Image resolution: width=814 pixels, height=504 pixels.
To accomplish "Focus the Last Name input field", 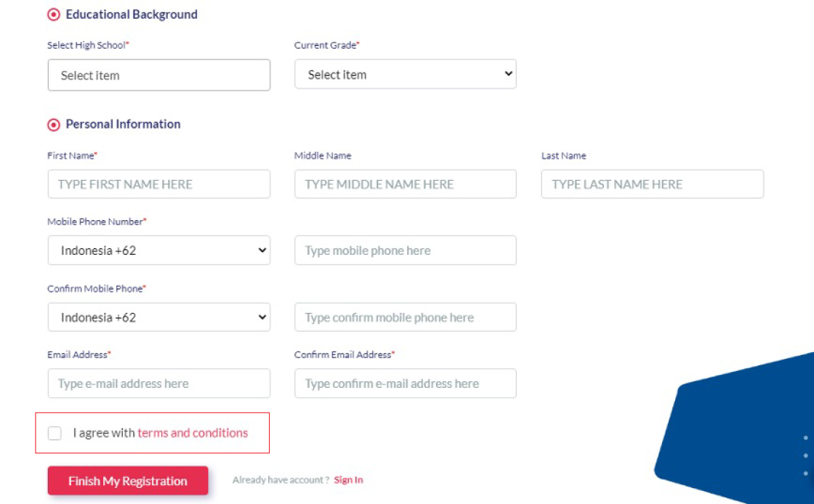I will pos(653,184).
